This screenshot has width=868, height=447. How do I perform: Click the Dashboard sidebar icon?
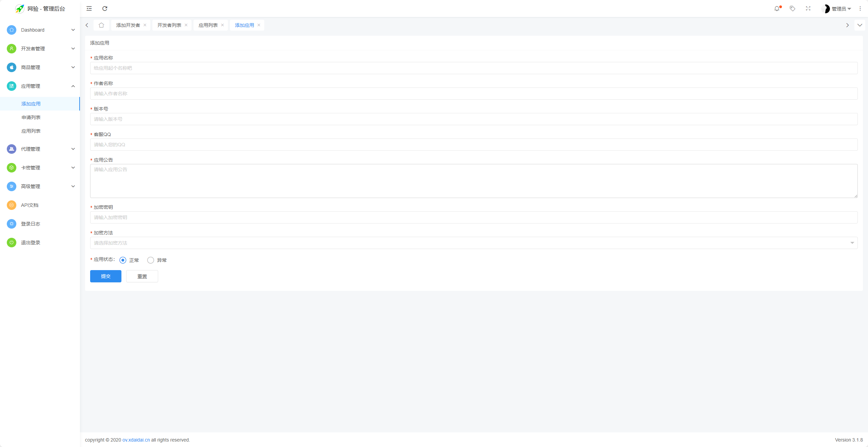(x=12, y=30)
